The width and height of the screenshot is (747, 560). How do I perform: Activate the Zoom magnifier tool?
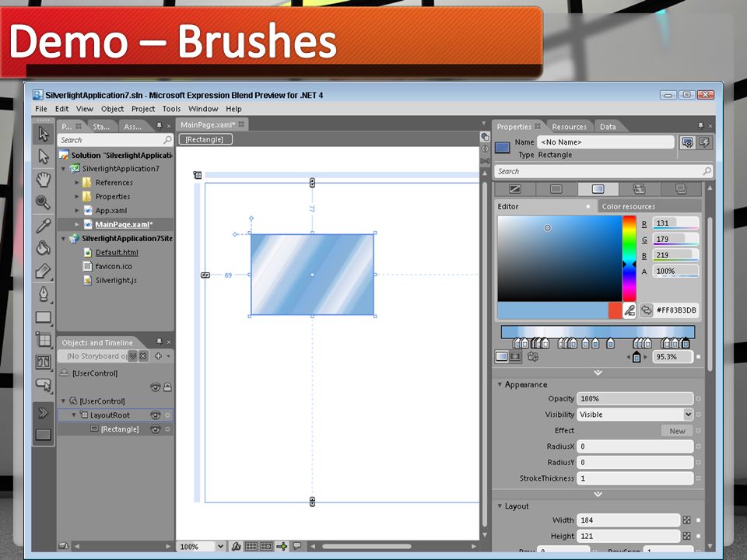(44, 202)
